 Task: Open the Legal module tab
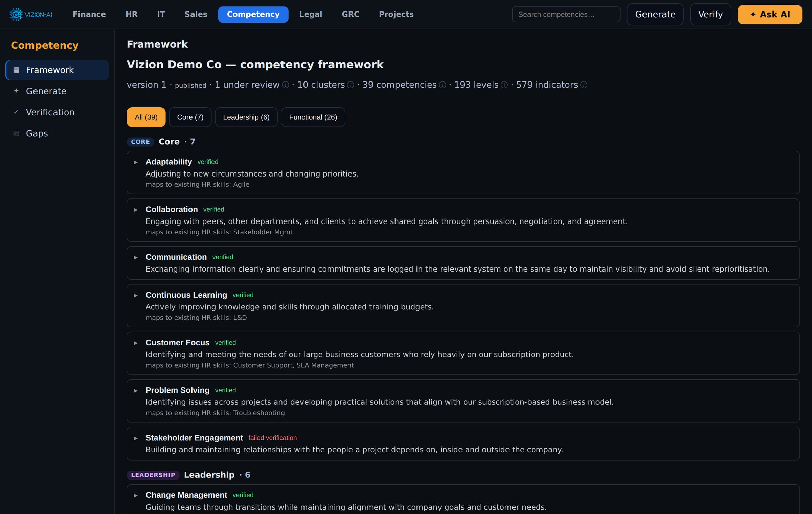pos(311,14)
